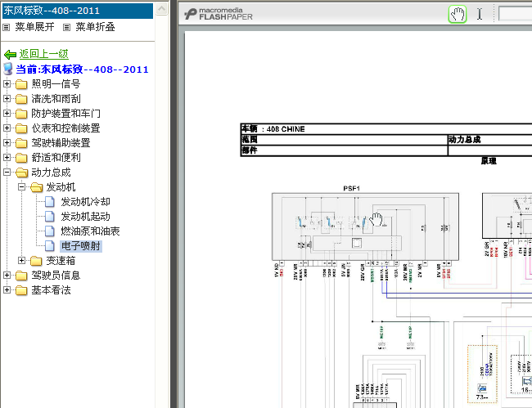Select the 照明—信号 tree label
The width and height of the screenshot is (532, 408).
coord(56,83)
